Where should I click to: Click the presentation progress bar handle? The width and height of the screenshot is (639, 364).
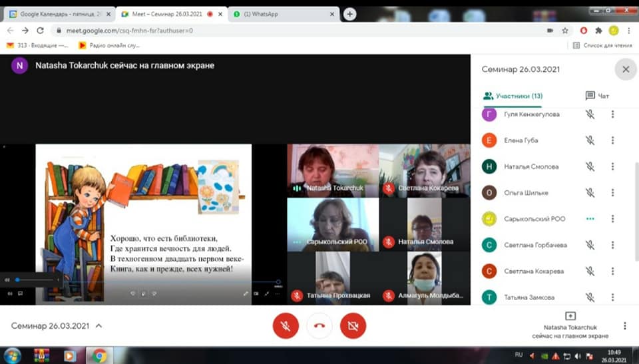click(x=278, y=281)
